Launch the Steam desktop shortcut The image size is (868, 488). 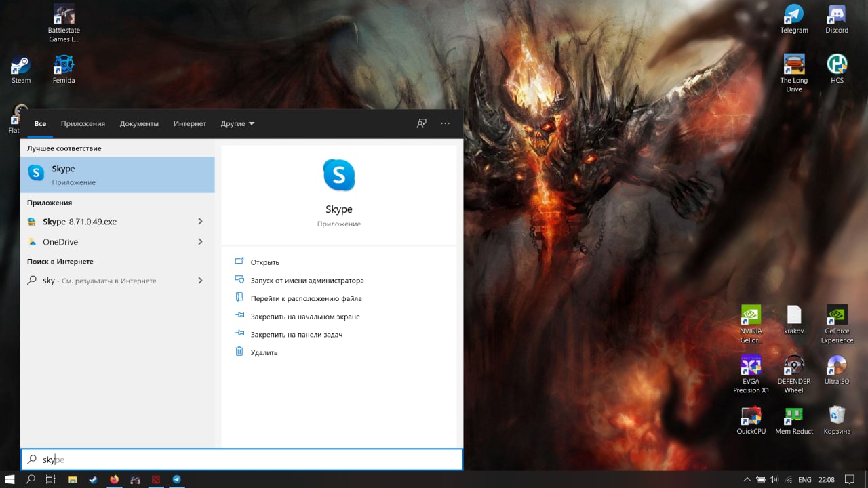(x=21, y=68)
